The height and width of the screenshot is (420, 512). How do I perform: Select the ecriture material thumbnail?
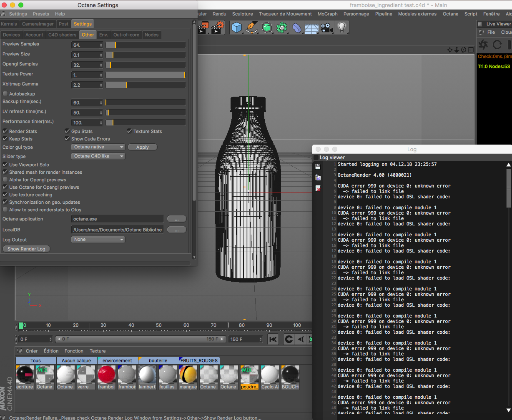tap(25, 377)
